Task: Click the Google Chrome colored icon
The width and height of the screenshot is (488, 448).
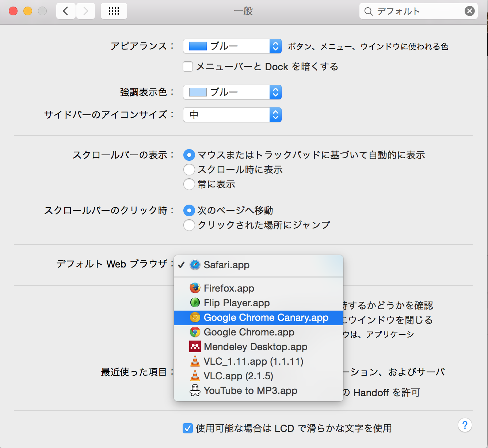Action: click(195, 332)
